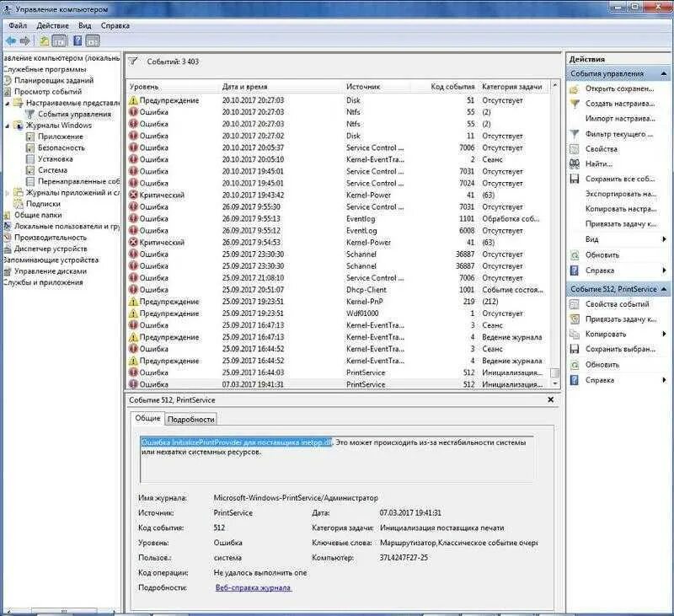Image resolution: width=674 pixels, height=616 pixels.
Task: Open the File menu
Action: point(18,26)
